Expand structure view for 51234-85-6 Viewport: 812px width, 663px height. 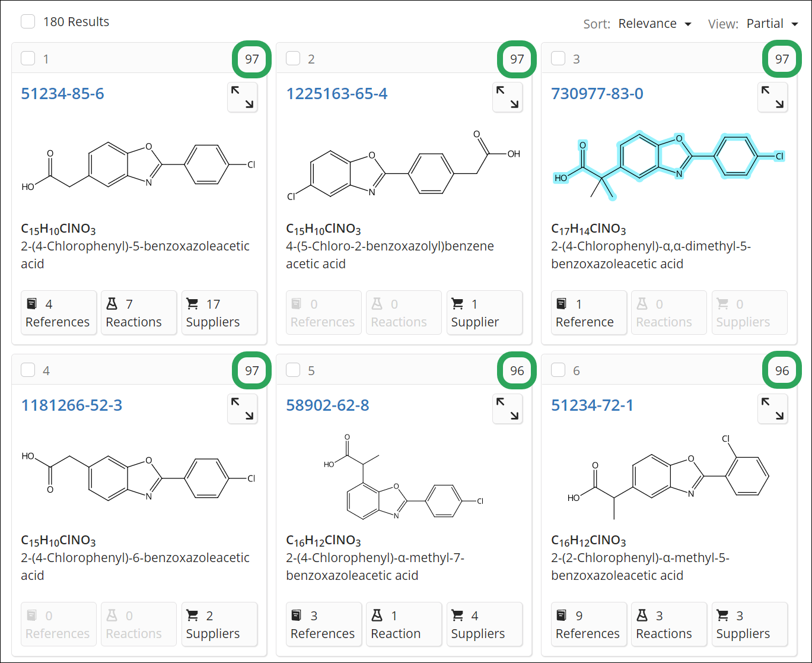[x=243, y=97]
